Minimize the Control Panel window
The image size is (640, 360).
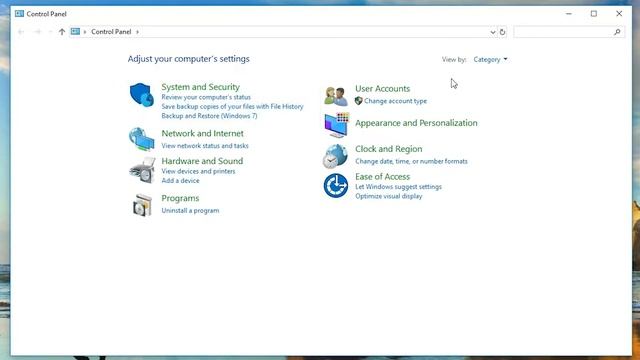click(569, 14)
